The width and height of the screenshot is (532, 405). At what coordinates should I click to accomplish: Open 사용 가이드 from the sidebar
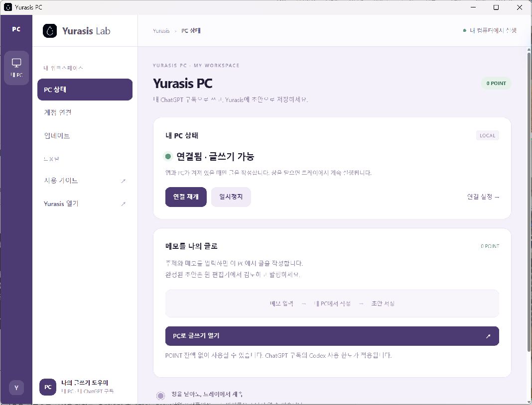coord(85,181)
